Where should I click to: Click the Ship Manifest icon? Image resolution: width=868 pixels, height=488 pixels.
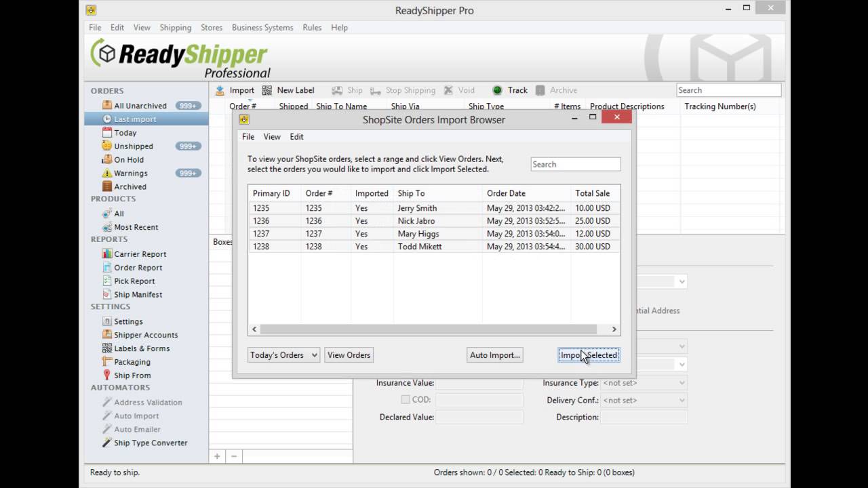pos(107,295)
